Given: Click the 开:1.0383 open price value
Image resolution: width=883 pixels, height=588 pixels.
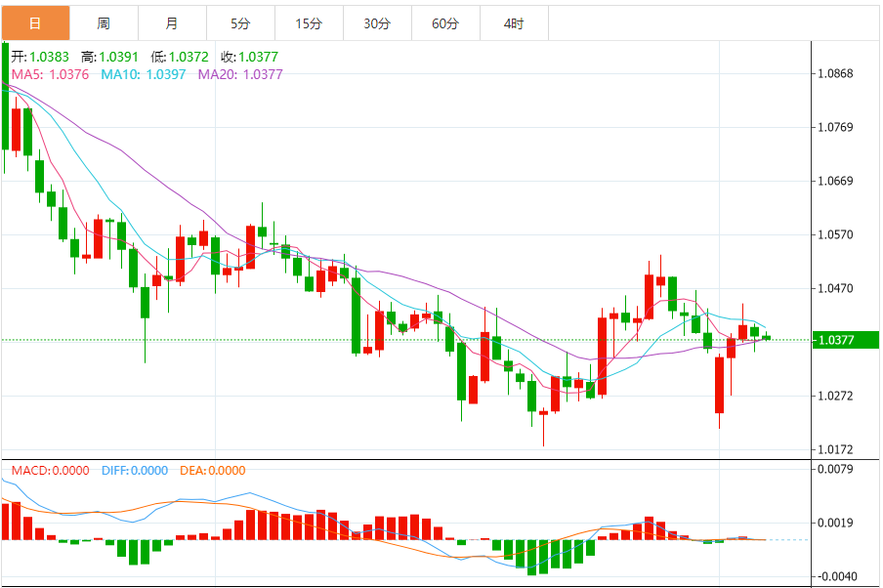Looking at the screenshot, I should 40,57.
